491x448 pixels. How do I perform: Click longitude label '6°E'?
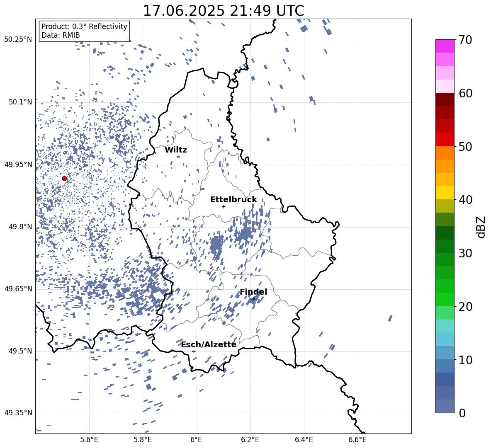click(x=196, y=440)
